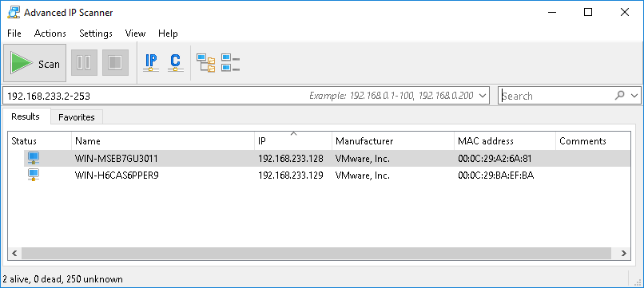Image resolution: width=644 pixels, height=288 pixels.
Task: Select host name WIN-MSEB7GU3011
Action: [x=116, y=158]
